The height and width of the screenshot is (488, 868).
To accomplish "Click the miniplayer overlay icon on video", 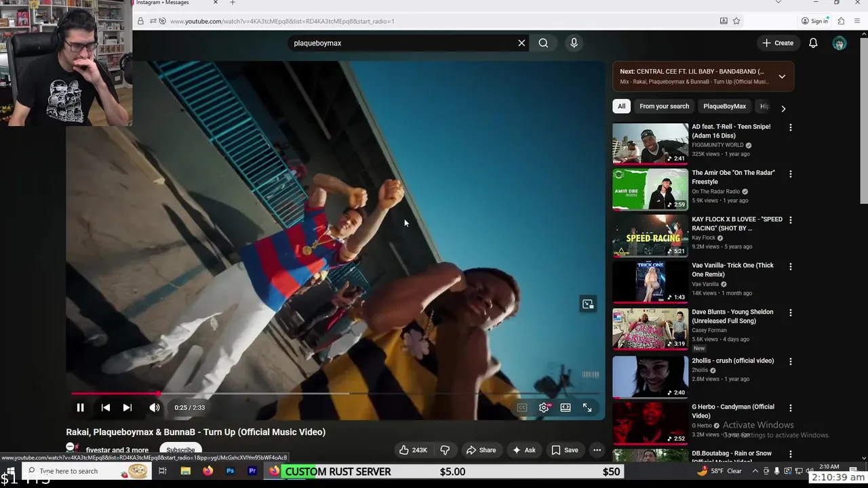I will 588,304.
